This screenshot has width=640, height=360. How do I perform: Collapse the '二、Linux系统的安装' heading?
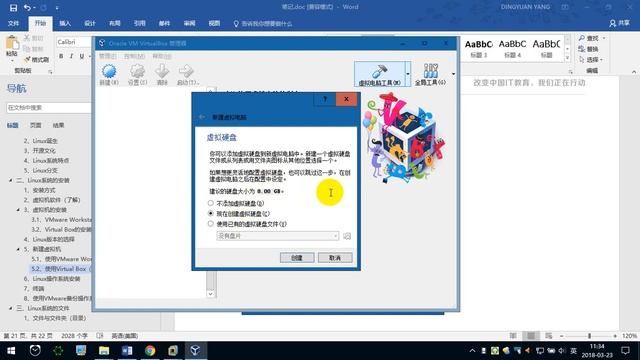pos(11,180)
